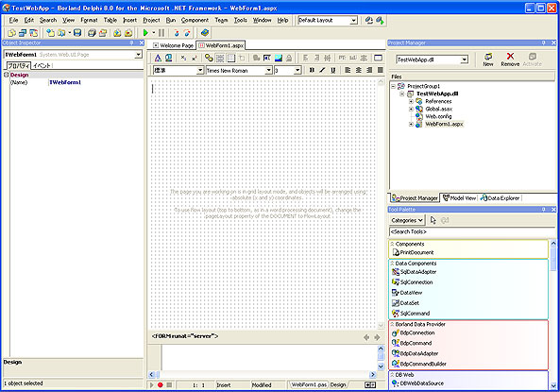This screenshot has width=560, height=392.
Task: Select the PrintDocument component
Action: coord(413,252)
